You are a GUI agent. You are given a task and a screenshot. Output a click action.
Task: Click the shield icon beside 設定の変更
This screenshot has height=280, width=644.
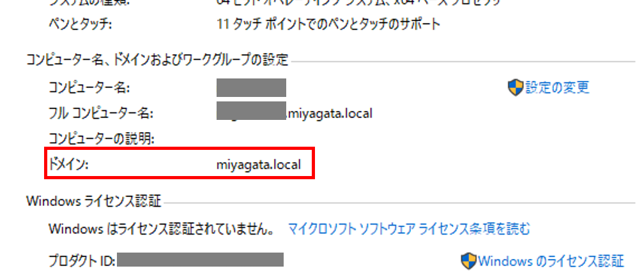[x=516, y=87]
